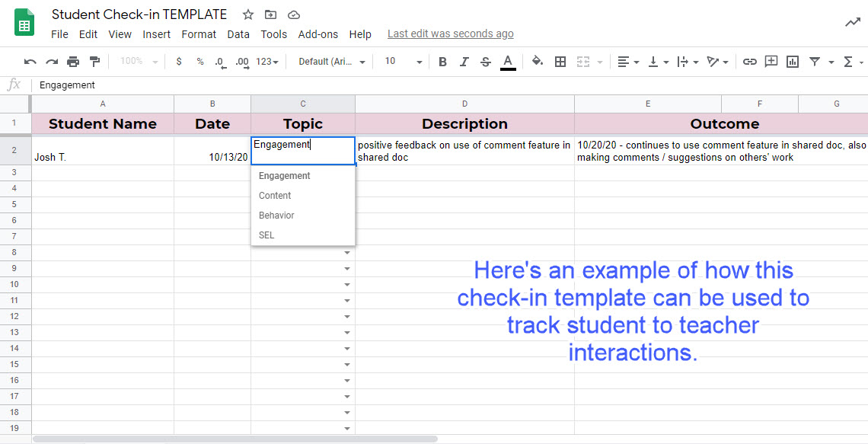Choose Behavior from the dropdown list
This screenshot has height=444, width=868.
(303, 216)
